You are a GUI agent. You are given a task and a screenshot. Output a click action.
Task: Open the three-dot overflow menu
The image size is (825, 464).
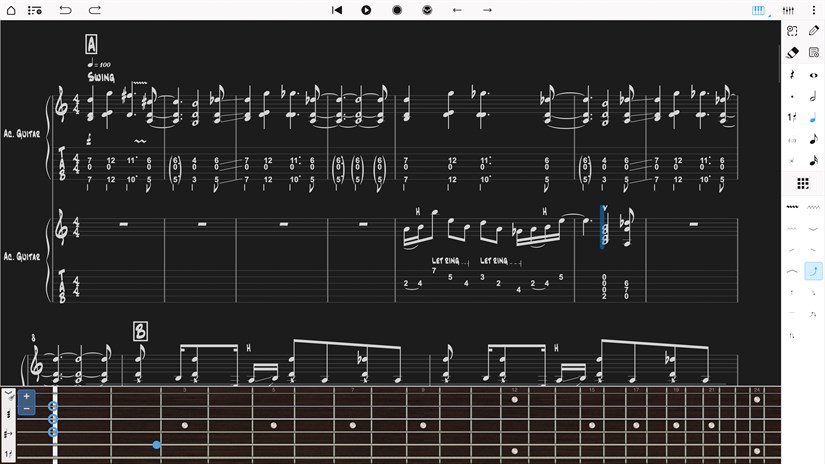coord(814,10)
